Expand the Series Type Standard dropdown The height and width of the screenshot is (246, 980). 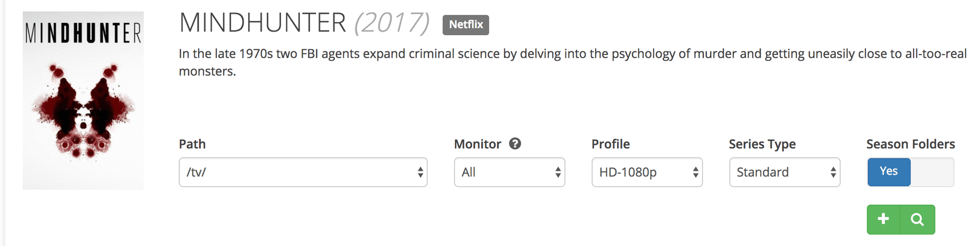coord(784,172)
